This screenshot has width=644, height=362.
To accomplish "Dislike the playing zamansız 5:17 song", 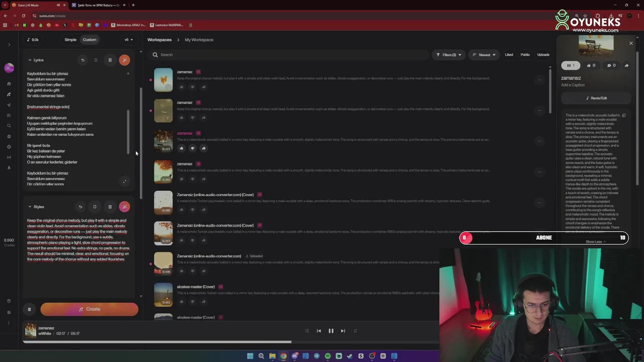I will [x=192, y=148].
